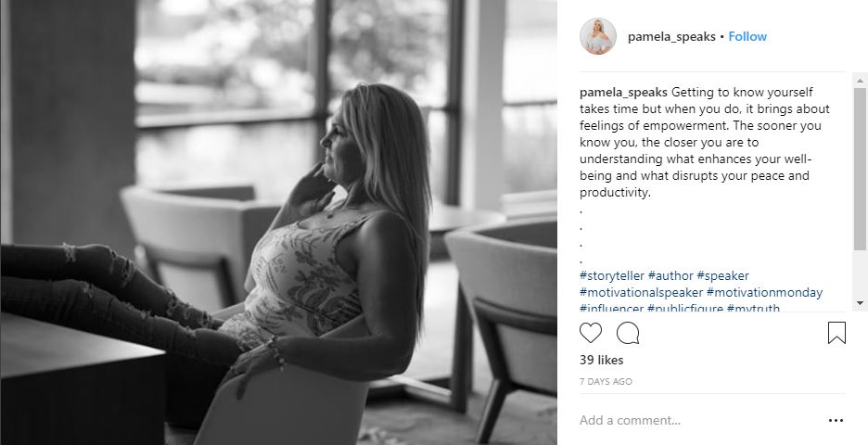
Task: View who liked via 39 likes
Action: click(601, 360)
